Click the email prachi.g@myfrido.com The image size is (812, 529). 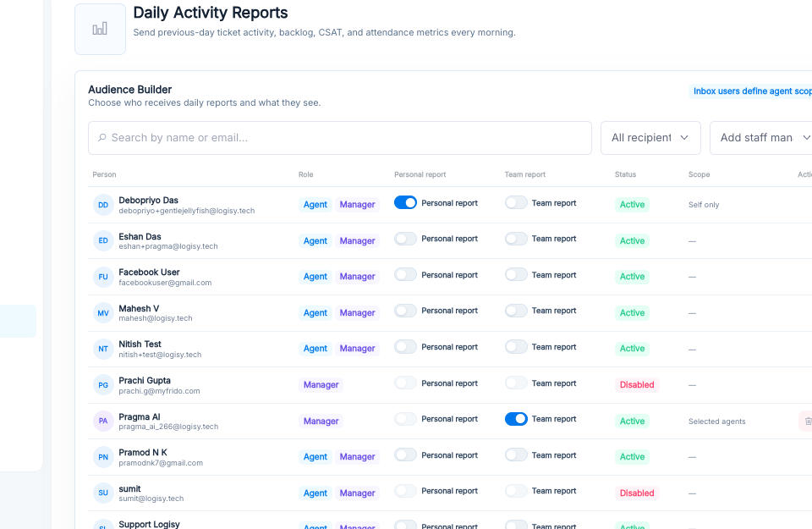tap(159, 391)
